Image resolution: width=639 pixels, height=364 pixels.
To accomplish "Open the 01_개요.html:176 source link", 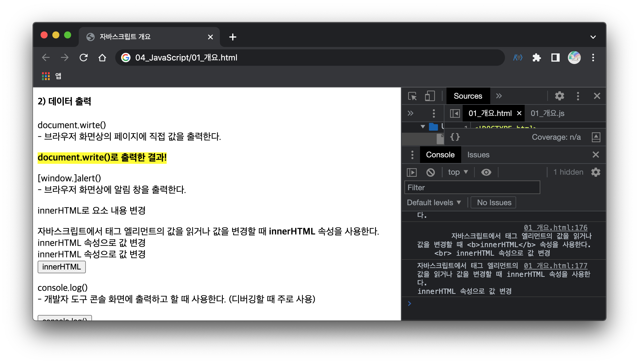I will 555,227.
